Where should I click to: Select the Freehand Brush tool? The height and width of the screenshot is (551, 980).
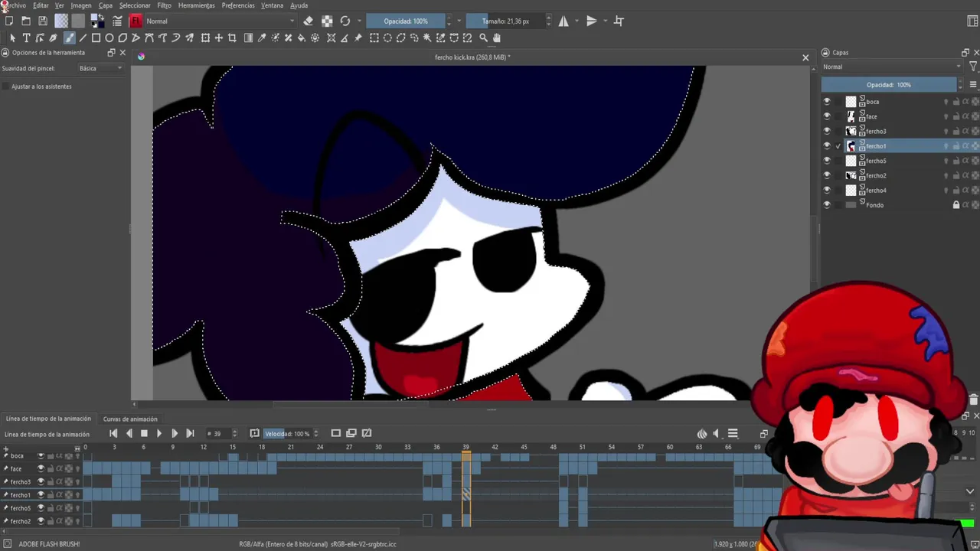pyautogui.click(x=69, y=37)
